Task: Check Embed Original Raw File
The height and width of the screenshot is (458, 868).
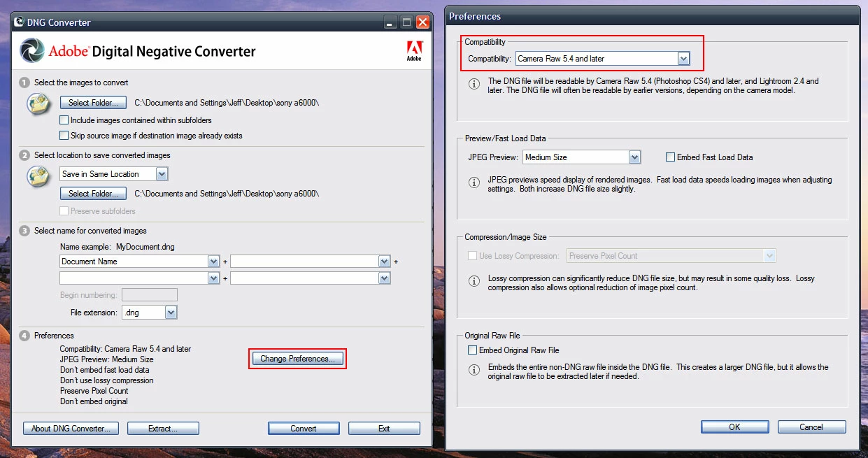Action: (472, 350)
